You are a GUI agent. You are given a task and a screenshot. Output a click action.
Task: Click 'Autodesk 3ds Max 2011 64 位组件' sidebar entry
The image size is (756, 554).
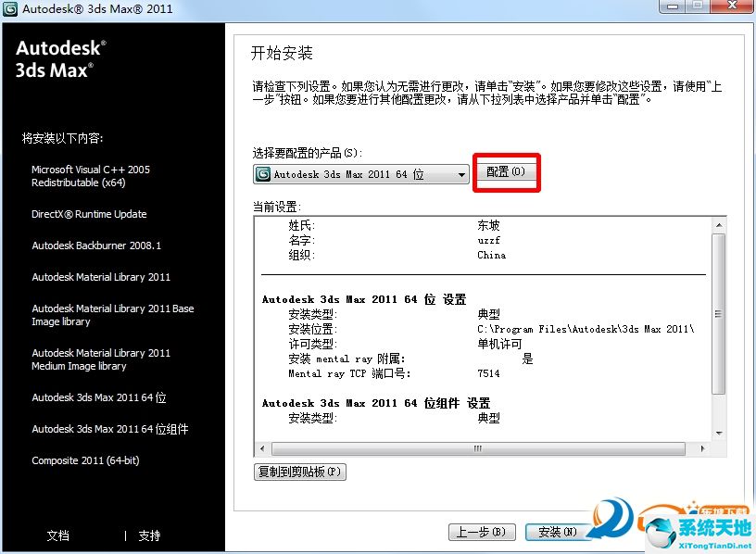point(110,429)
